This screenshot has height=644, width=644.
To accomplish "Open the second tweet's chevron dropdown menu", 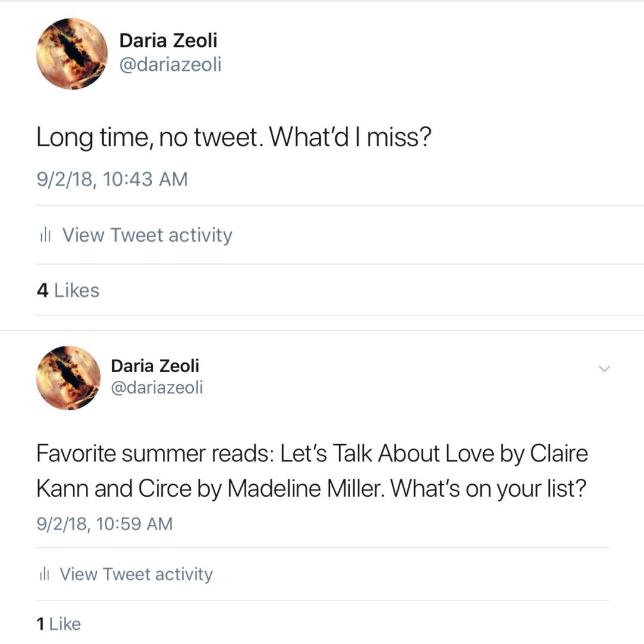I will click(x=604, y=369).
